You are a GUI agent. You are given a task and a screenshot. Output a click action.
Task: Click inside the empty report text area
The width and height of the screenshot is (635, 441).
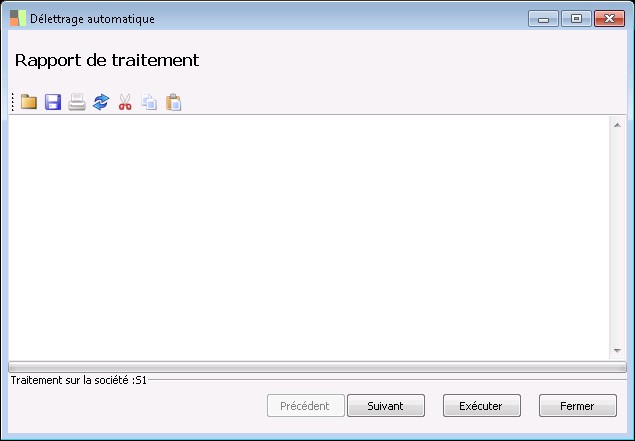click(x=309, y=238)
